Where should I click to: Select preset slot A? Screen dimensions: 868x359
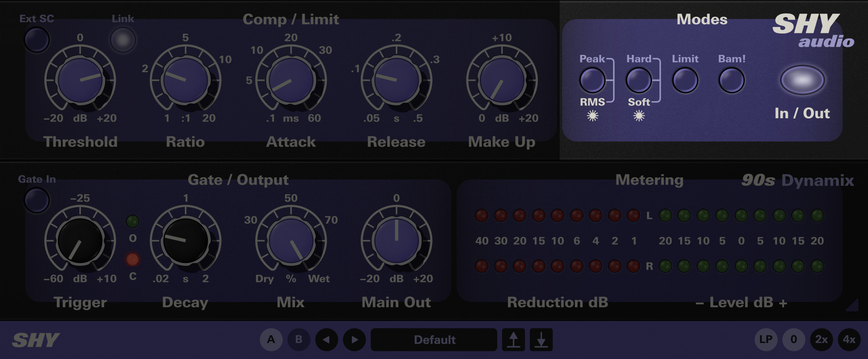click(x=271, y=340)
